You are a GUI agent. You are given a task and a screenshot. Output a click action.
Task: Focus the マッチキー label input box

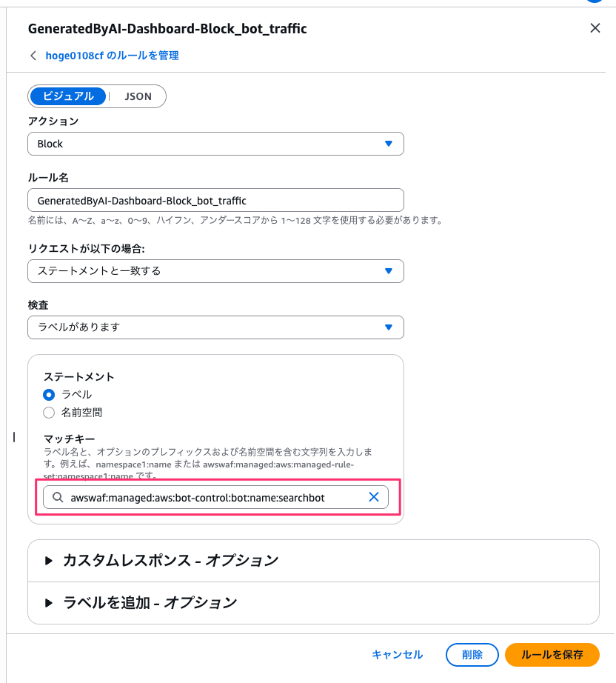pos(215,498)
